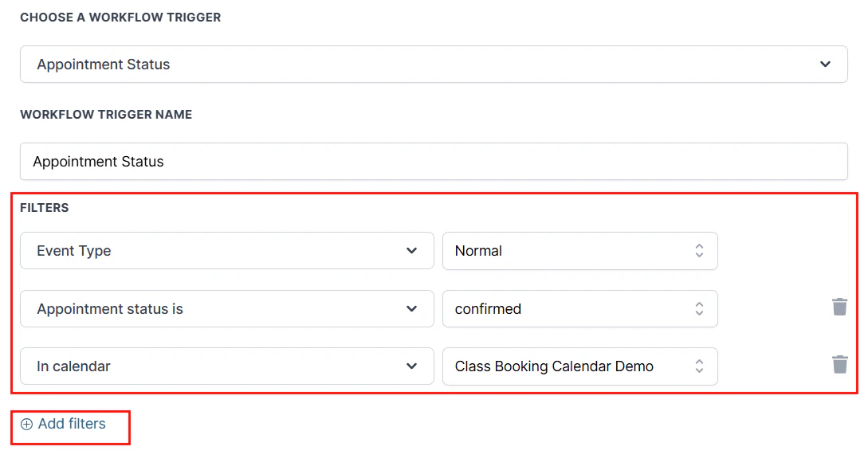Click the stepper arrows beside confirmed

(699, 308)
